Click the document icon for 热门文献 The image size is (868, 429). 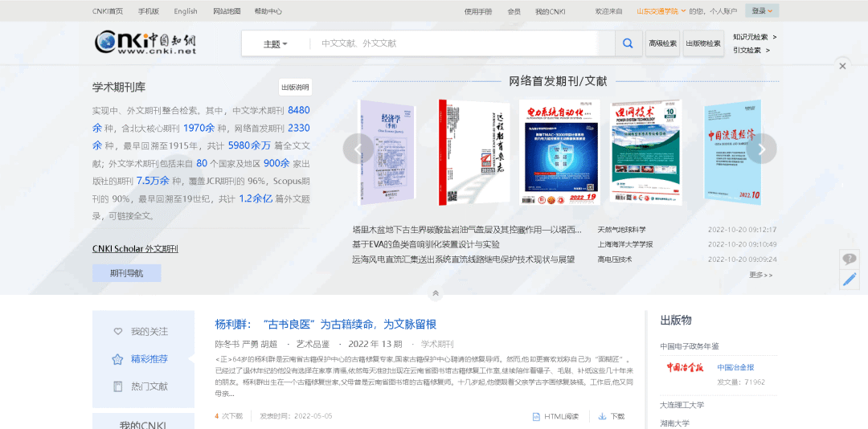(x=117, y=386)
